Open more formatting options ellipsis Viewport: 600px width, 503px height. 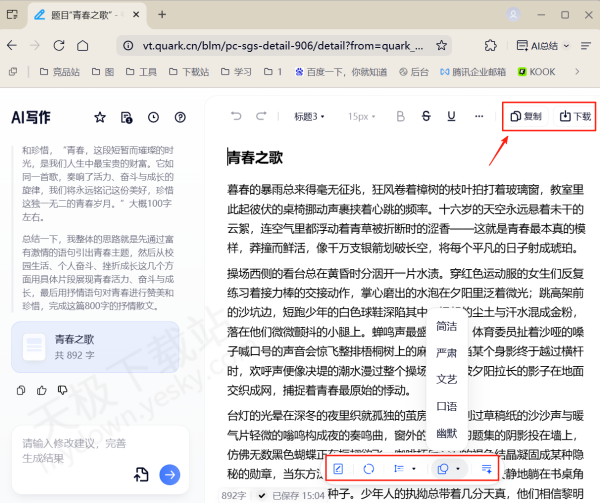pos(479,116)
